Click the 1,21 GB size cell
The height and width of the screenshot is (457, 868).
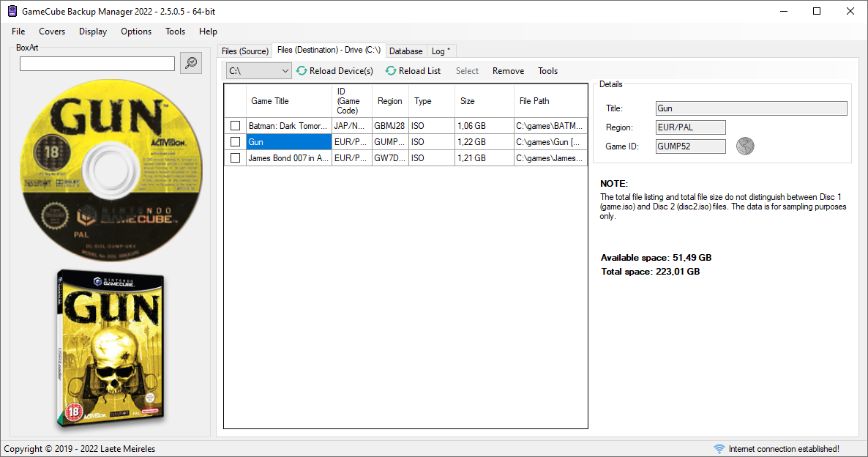click(x=484, y=158)
